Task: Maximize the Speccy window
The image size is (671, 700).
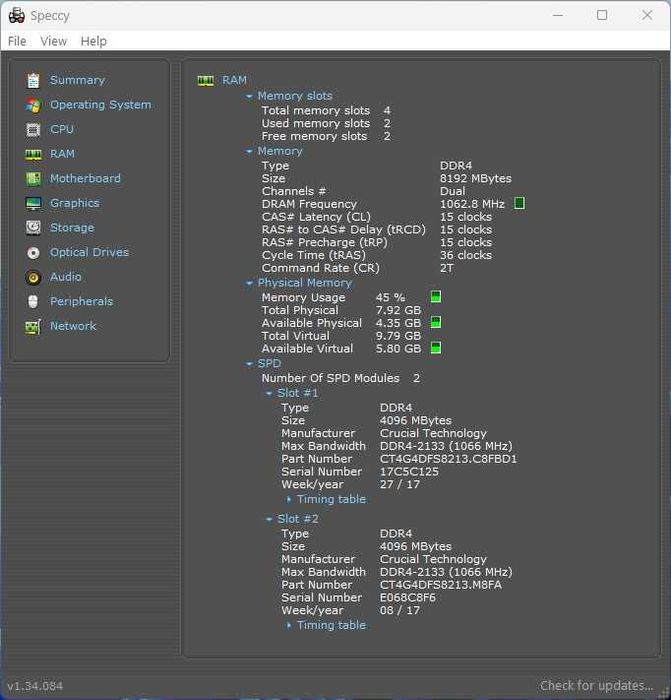Action: [x=602, y=15]
